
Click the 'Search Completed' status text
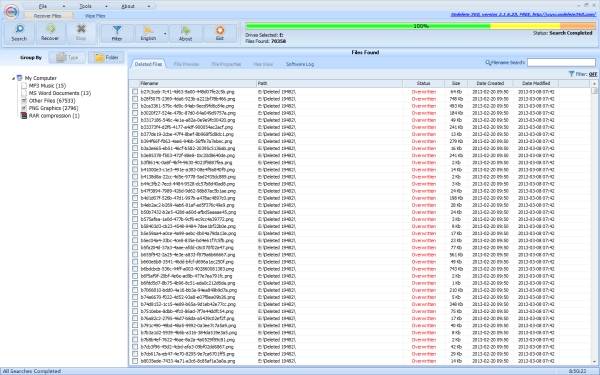point(571,33)
